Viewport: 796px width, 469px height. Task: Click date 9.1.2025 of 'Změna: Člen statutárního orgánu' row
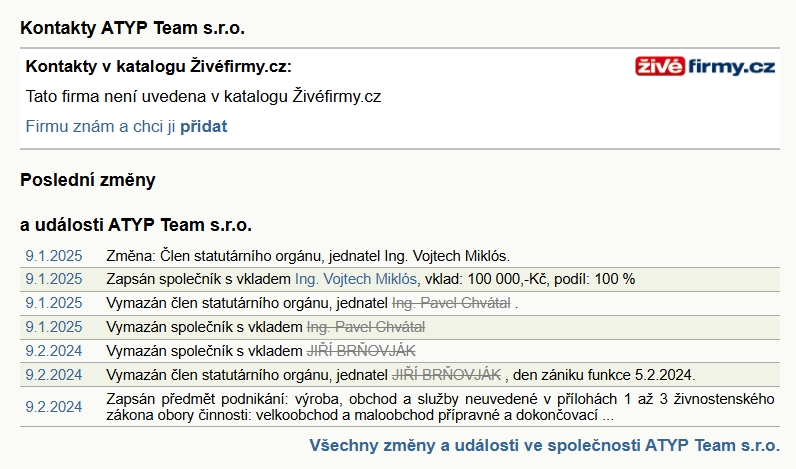tap(54, 256)
